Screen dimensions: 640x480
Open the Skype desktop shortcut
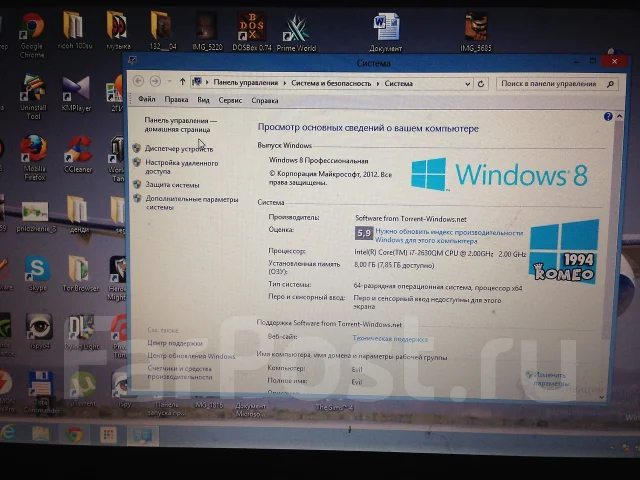(x=38, y=273)
